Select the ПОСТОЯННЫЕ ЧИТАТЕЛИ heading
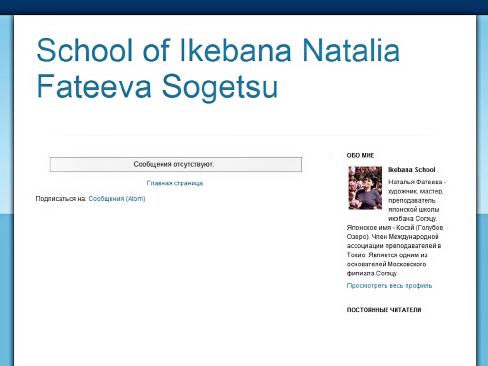The image size is (488, 366). tap(384, 310)
